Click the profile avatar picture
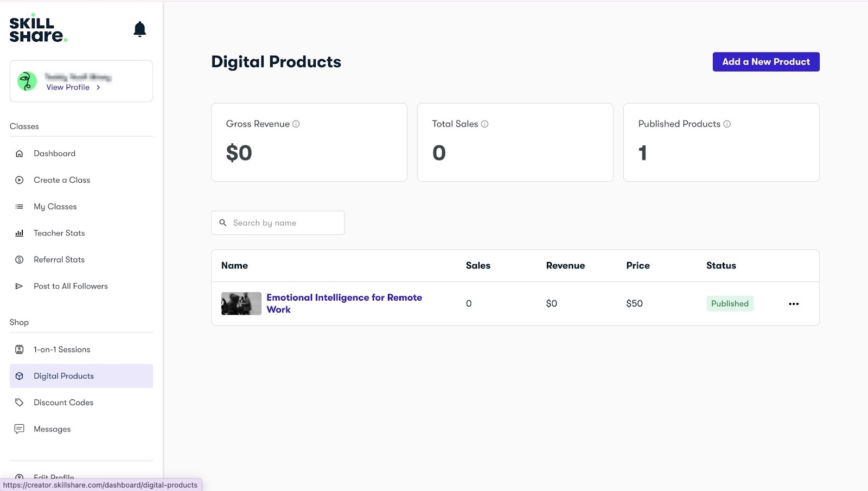Screen dimensions: 868x491 click(27, 81)
